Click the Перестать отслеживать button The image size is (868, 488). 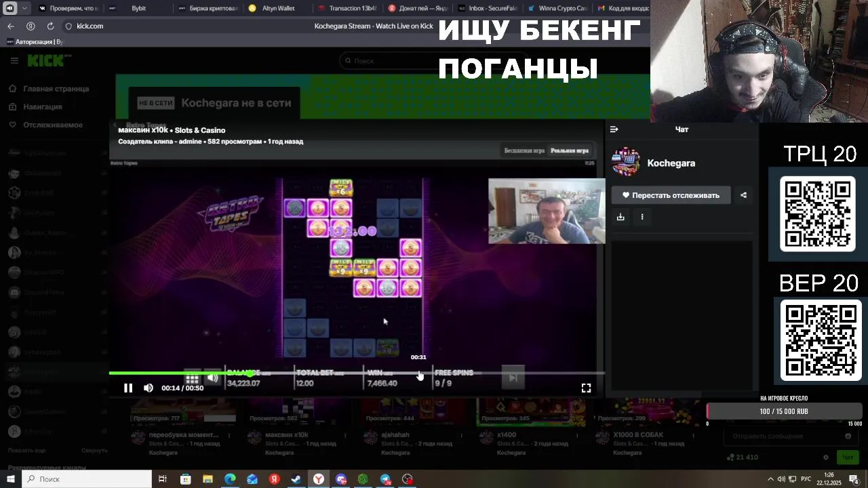tap(671, 195)
